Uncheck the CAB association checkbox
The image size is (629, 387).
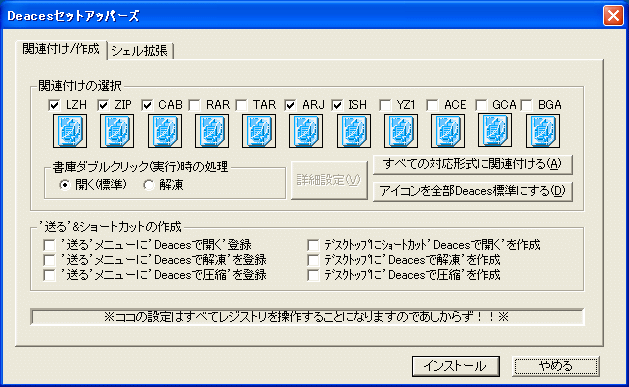(147, 105)
